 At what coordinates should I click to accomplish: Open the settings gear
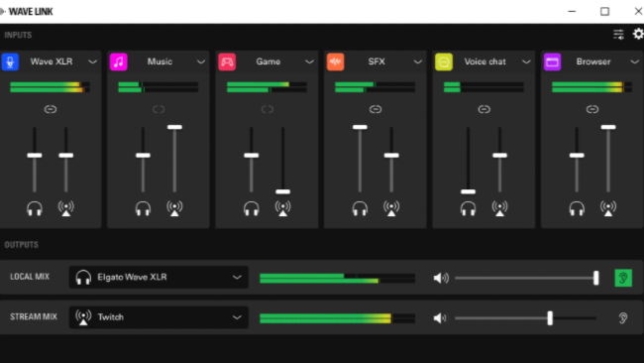pyautogui.click(x=638, y=34)
